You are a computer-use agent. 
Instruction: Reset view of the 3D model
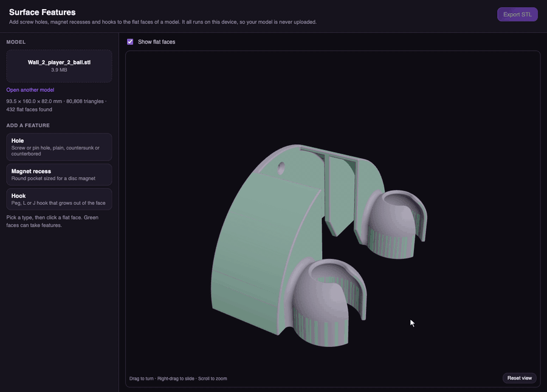point(520,378)
